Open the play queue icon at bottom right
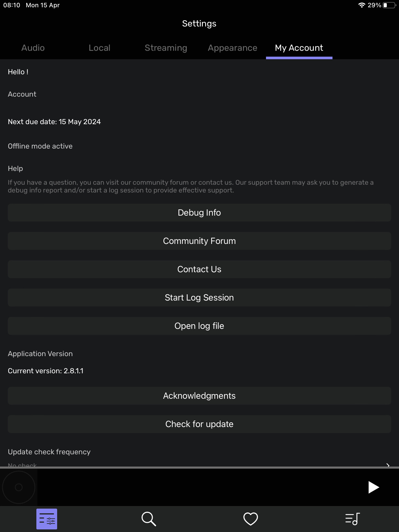Screen dimensions: 399x532 click(353, 519)
